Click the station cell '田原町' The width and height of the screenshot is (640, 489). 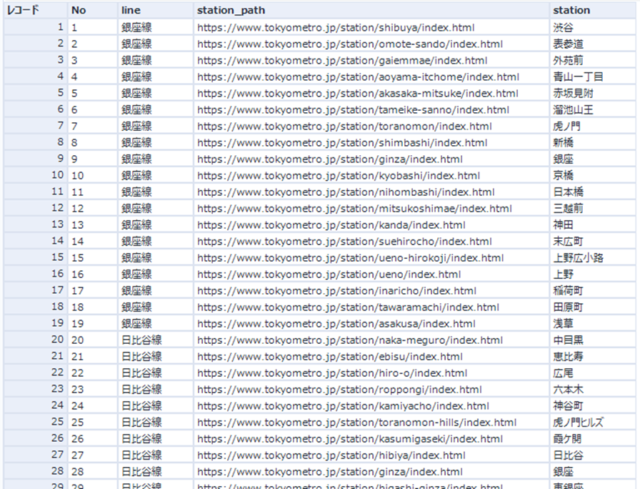593,307
